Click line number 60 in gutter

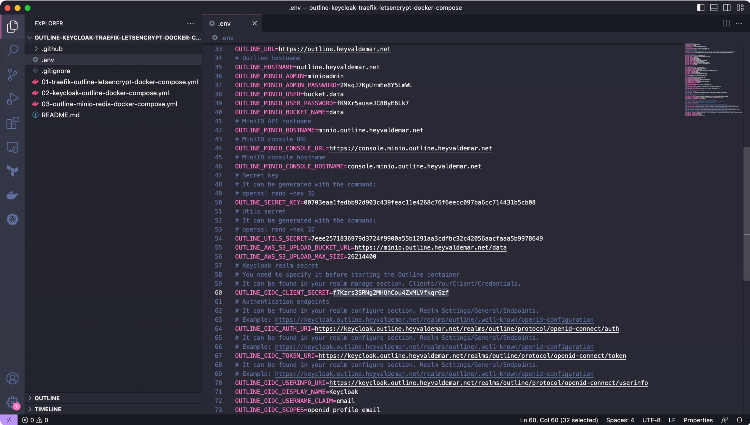218,293
